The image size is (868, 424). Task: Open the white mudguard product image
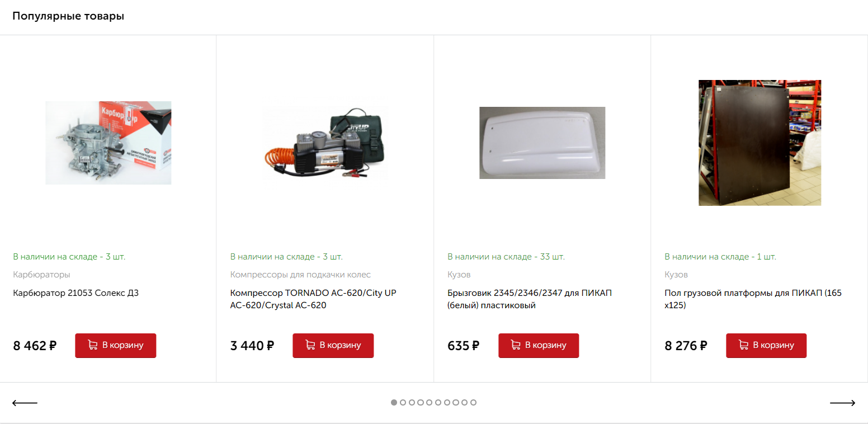542,143
